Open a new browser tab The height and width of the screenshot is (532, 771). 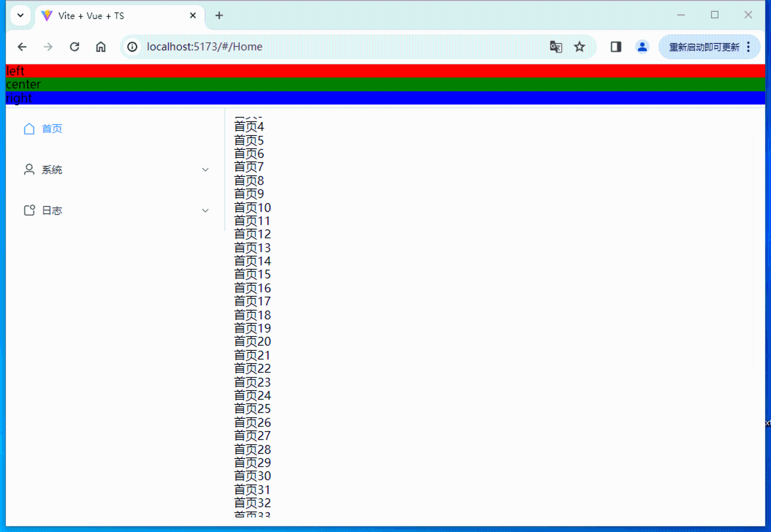tap(219, 16)
